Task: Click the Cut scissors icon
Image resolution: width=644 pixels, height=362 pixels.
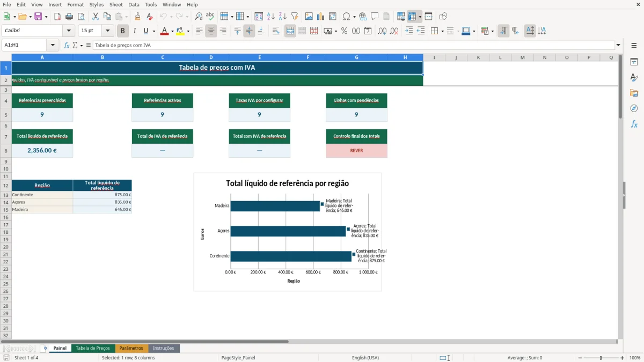Action: coord(96,17)
